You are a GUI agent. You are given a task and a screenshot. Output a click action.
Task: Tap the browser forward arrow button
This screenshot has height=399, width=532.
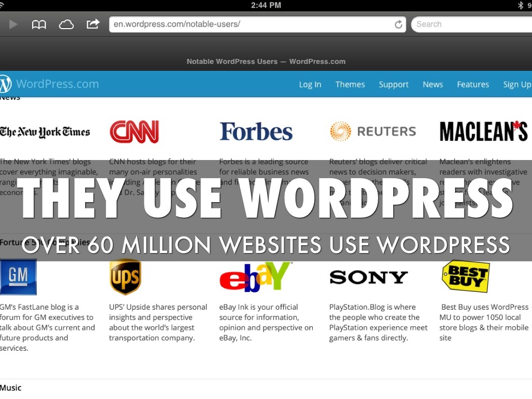[x=14, y=24]
